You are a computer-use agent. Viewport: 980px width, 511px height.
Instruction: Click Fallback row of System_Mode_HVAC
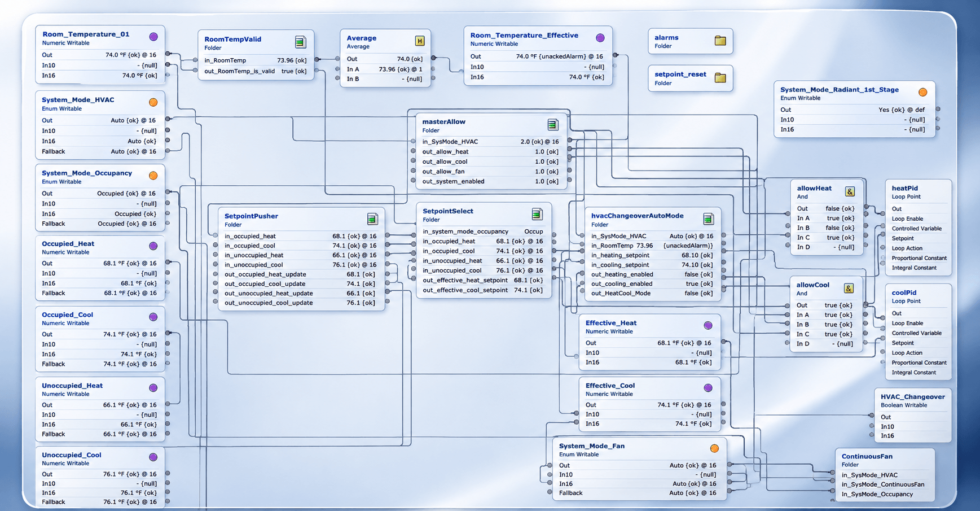click(100, 151)
